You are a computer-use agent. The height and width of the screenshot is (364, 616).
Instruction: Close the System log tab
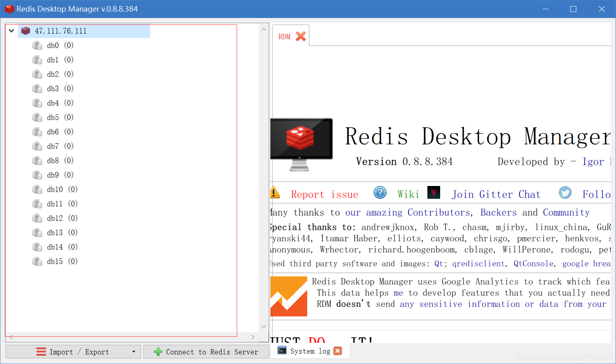338,351
